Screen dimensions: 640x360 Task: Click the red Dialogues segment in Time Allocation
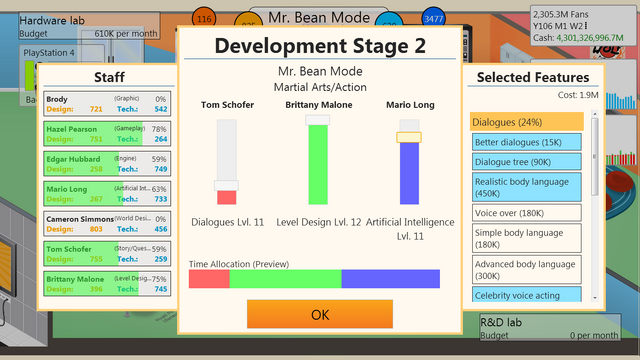[209, 279]
